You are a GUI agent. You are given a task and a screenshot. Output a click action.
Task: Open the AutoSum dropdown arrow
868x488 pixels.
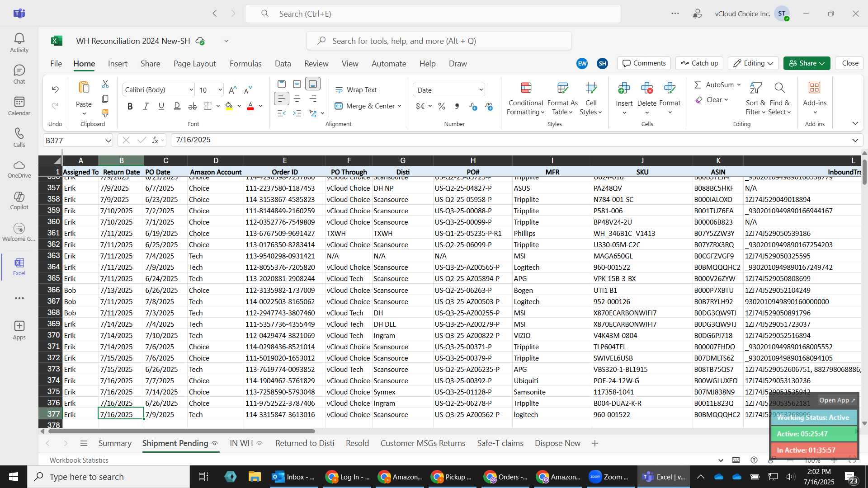click(739, 85)
